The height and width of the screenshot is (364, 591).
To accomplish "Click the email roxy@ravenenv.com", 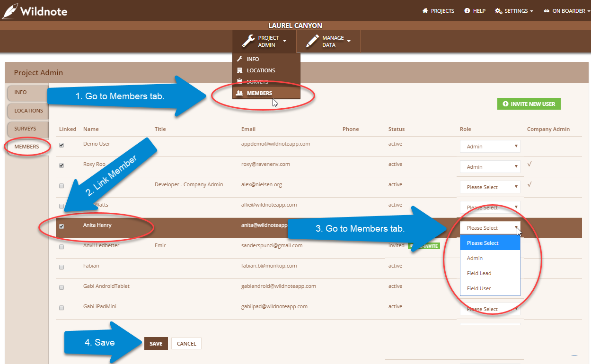I will pos(265,164).
